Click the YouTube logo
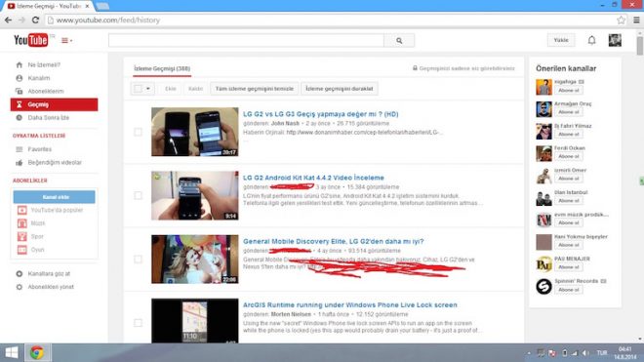Viewport: 644px width, 362px height. click(x=31, y=40)
